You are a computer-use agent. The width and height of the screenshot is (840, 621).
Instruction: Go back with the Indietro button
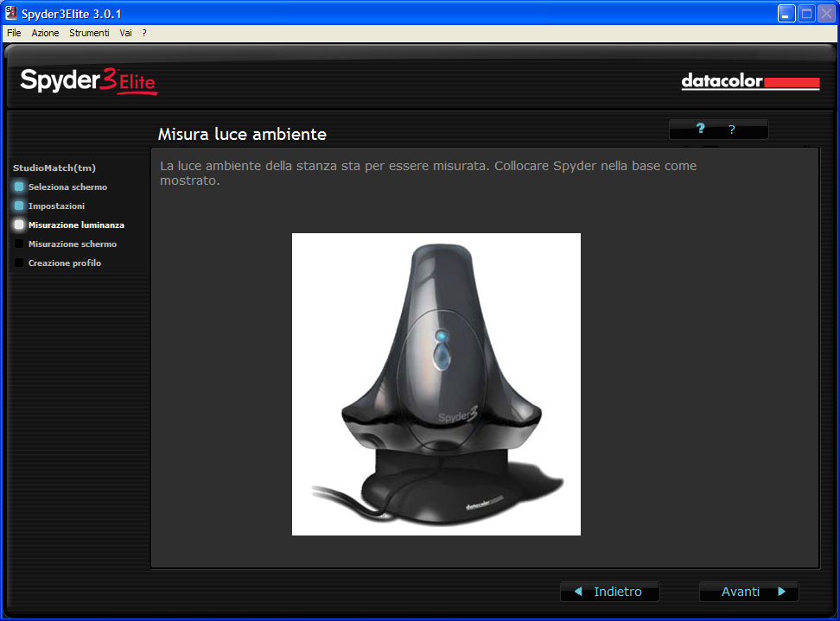pos(609,592)
